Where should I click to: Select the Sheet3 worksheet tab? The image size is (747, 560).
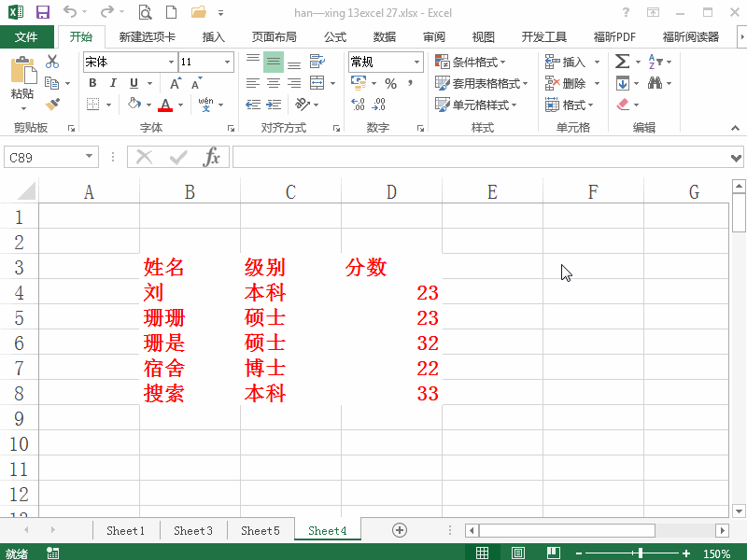click(x=192, y=529)
